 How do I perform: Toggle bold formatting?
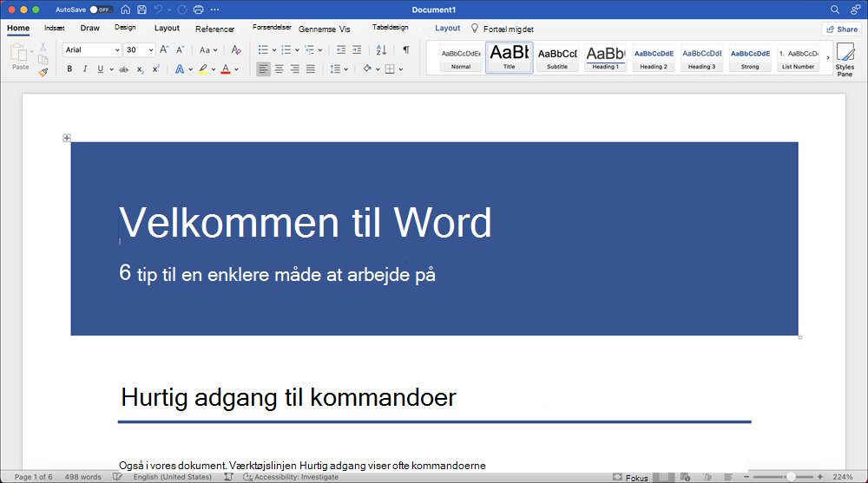[69, 69]
